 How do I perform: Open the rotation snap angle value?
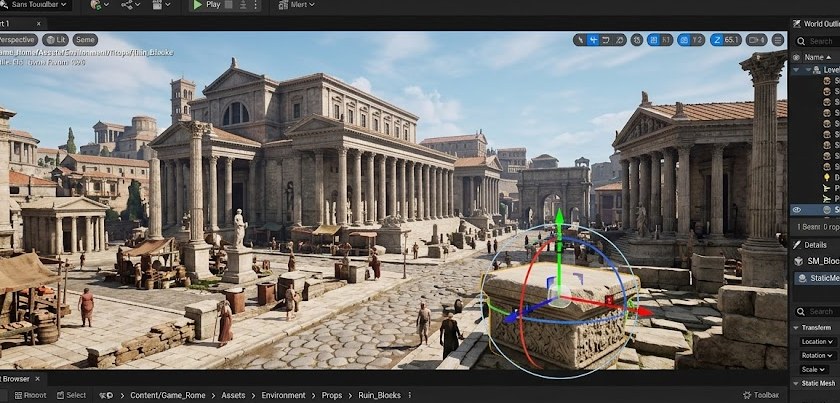point(698,40)
